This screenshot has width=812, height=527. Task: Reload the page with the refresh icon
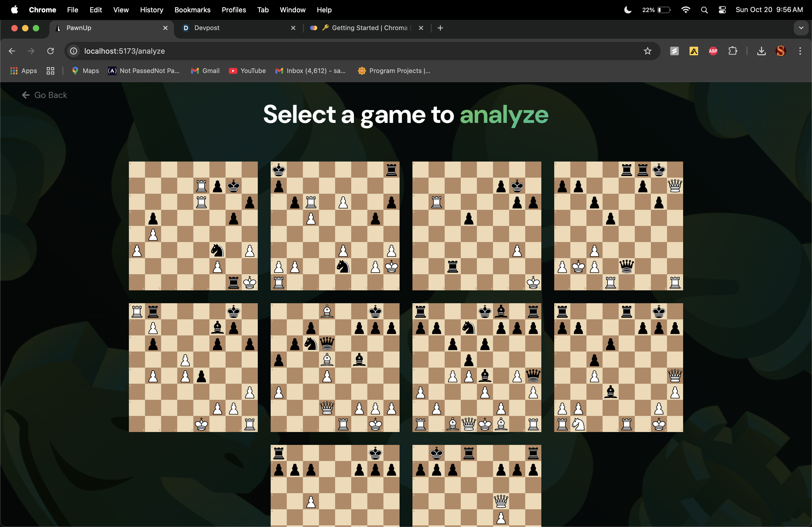click(50, 51)
